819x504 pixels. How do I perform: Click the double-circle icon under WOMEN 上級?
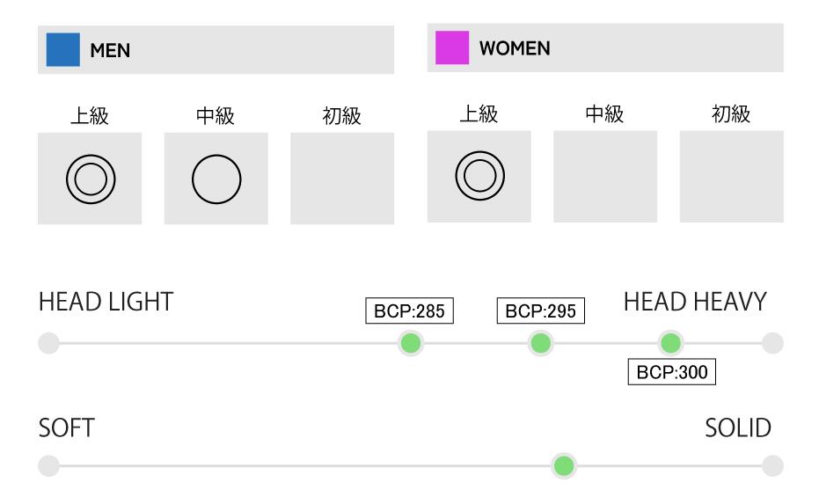pos(479,176)
